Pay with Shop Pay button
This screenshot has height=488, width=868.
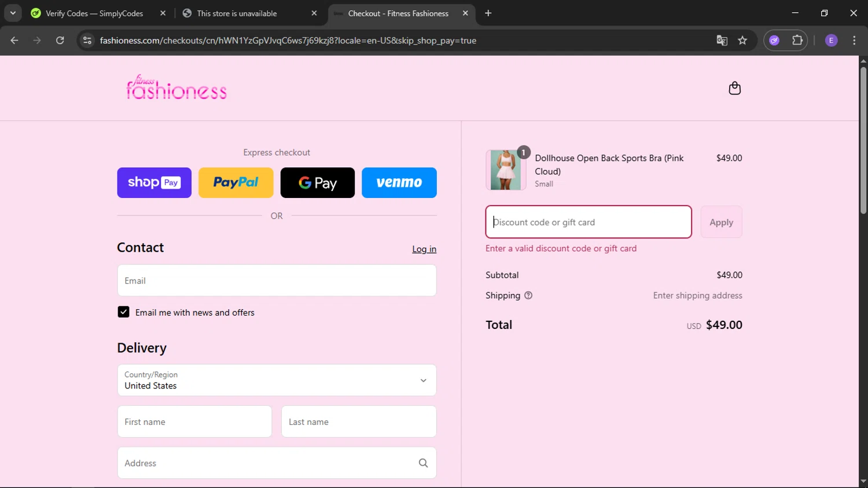point(154,183)
